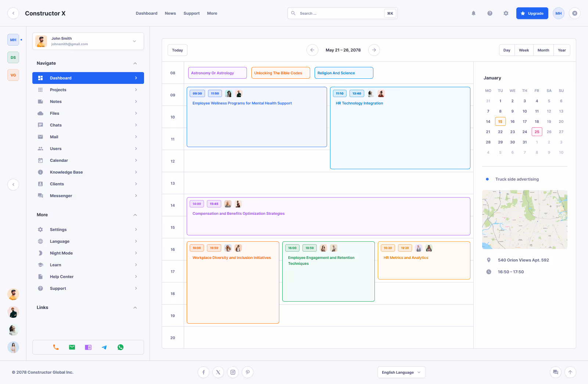Select January 25 in mini calendar
This screenshot has width=588, height=384.
point(537,132)
